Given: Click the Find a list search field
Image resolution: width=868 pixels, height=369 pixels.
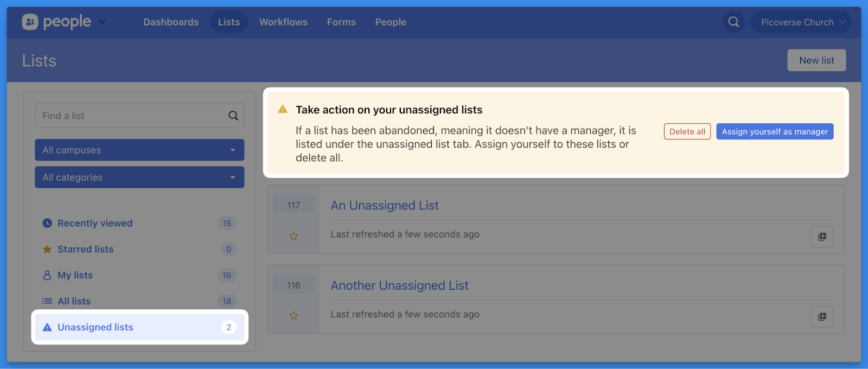Looking at the screenshot, I should (x=130, y=116).
